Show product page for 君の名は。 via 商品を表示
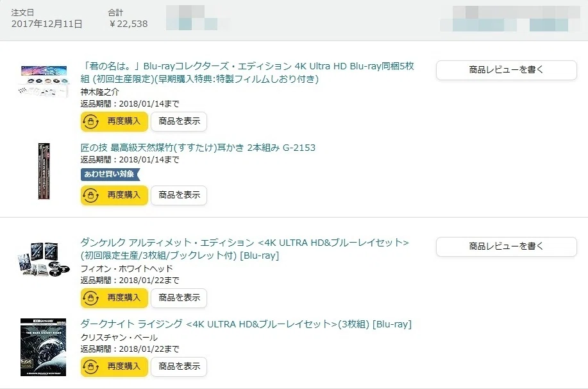 179,122
